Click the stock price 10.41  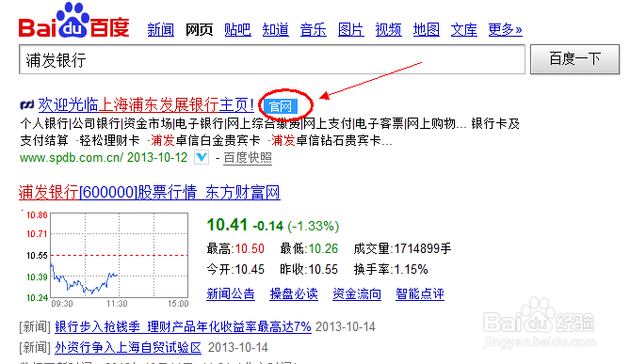pos(227,225)
